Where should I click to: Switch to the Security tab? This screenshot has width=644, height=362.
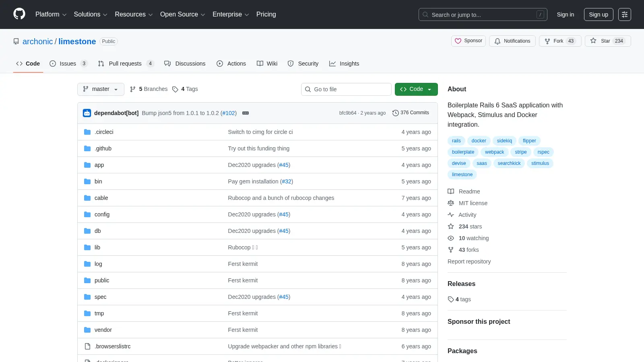303,64
